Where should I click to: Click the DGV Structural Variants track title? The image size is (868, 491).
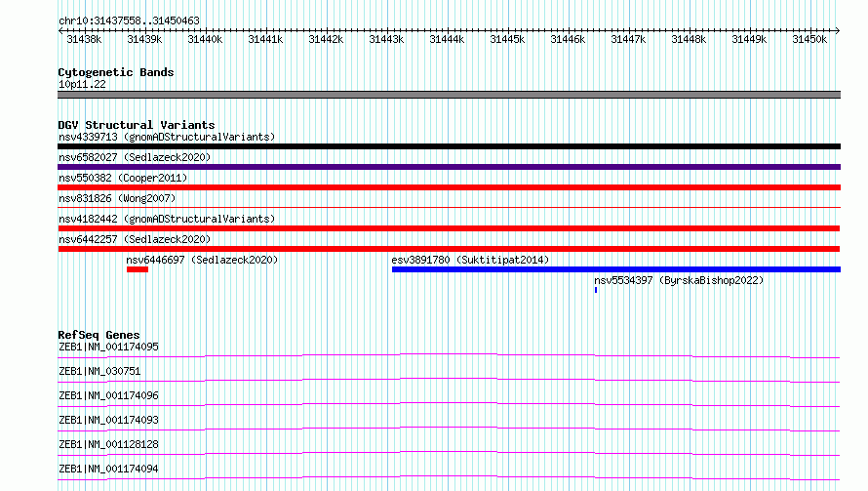pyautogui.click(x=137, y=125)
